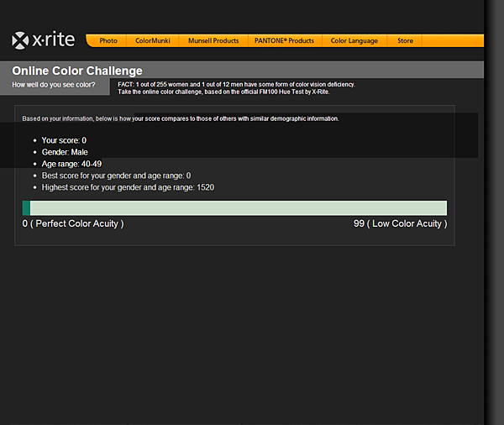504x425 pixels.
Task: Click the 'Take the online color challenge' line
Action: [x=223, y=92]
